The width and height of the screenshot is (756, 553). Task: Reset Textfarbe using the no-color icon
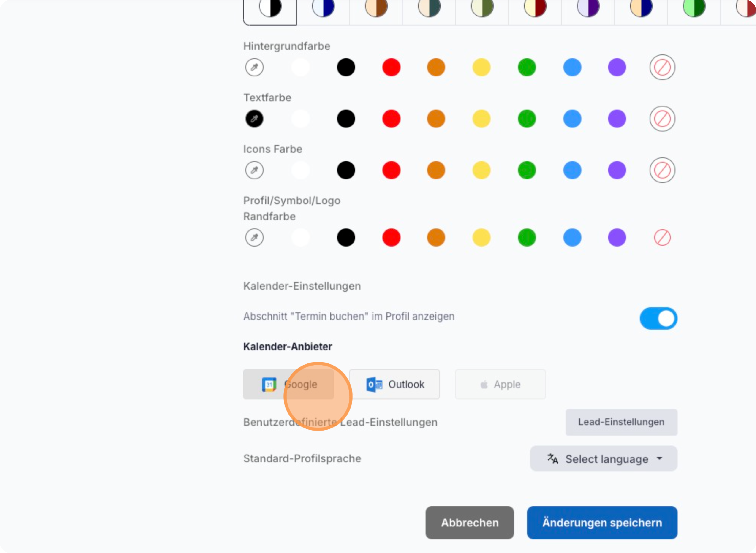tap(662, 119)
